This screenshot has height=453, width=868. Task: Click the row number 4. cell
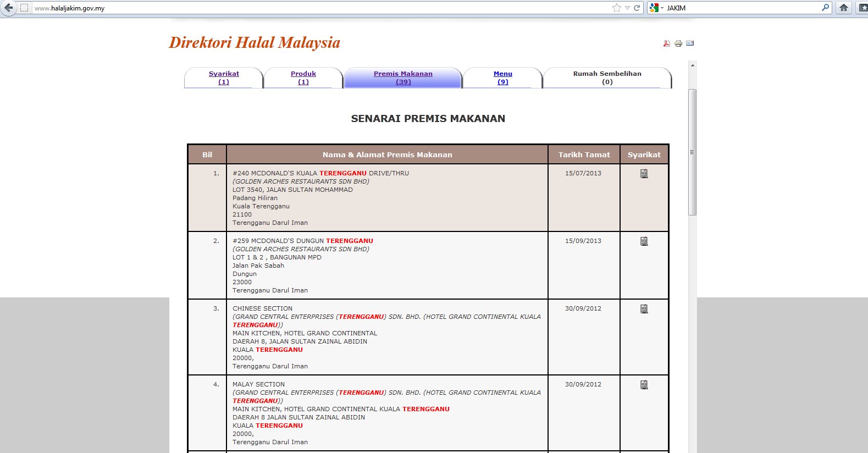pos(207,413)
